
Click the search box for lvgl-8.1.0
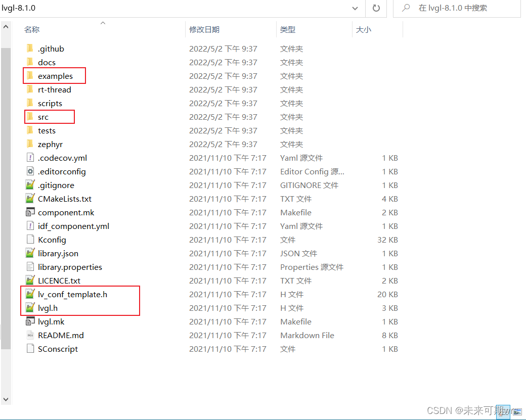click(x=457, y=8)
